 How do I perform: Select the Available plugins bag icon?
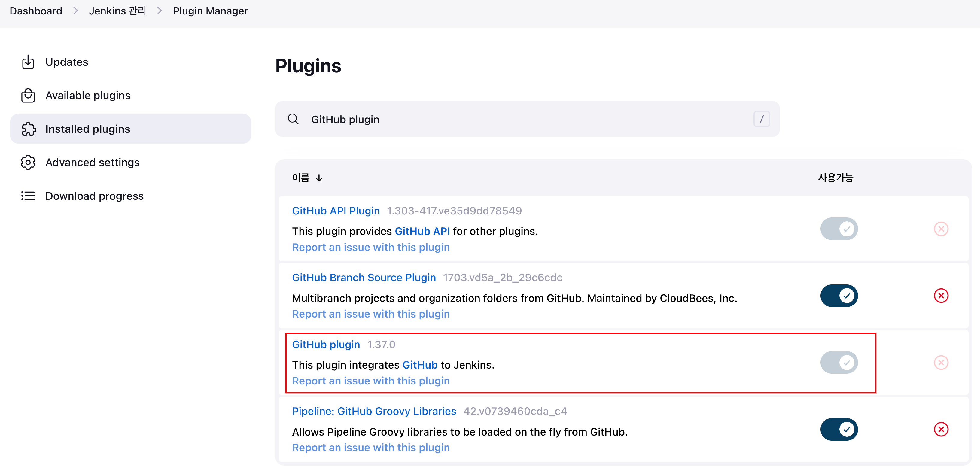(x=28, y=95)
